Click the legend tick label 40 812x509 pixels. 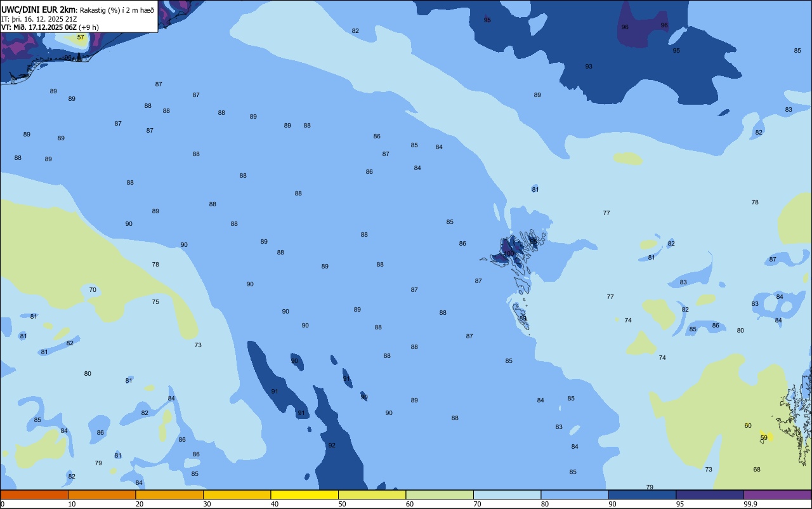pyautogui.click(x=274, y=504)
